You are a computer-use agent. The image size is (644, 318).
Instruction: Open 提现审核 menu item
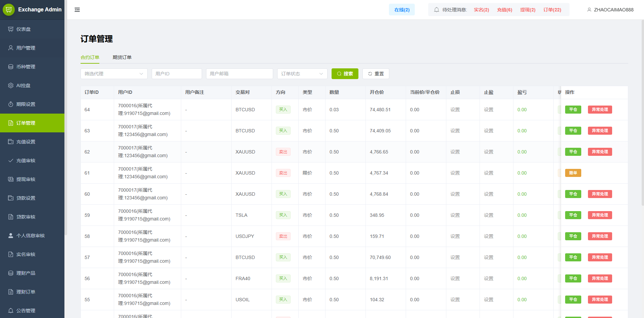[32, 179]
